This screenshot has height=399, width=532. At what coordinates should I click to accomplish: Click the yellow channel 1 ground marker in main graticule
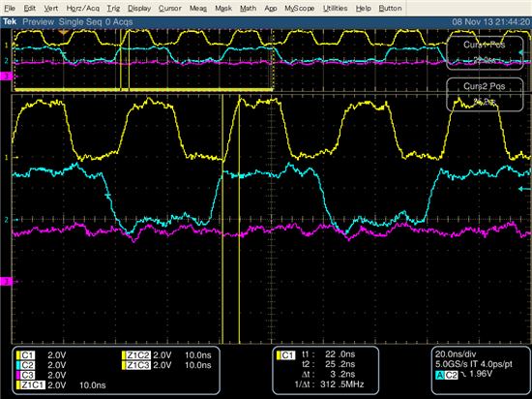coord(6,158)
